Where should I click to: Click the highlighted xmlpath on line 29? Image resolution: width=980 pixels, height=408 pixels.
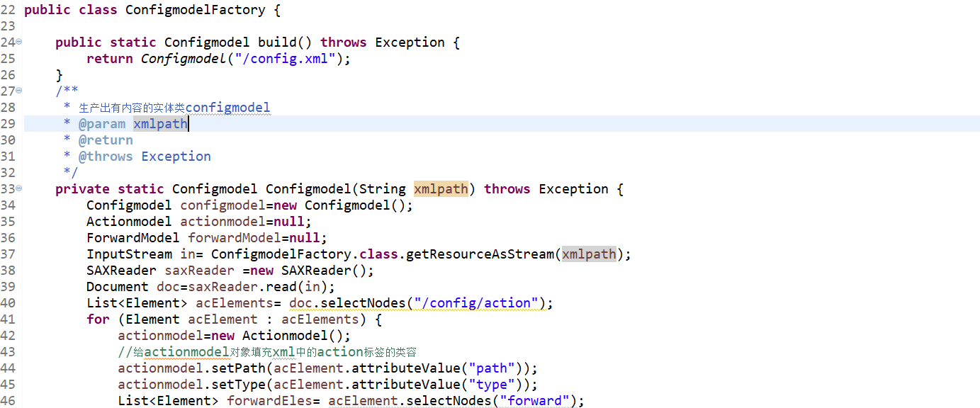coord(160,124)
